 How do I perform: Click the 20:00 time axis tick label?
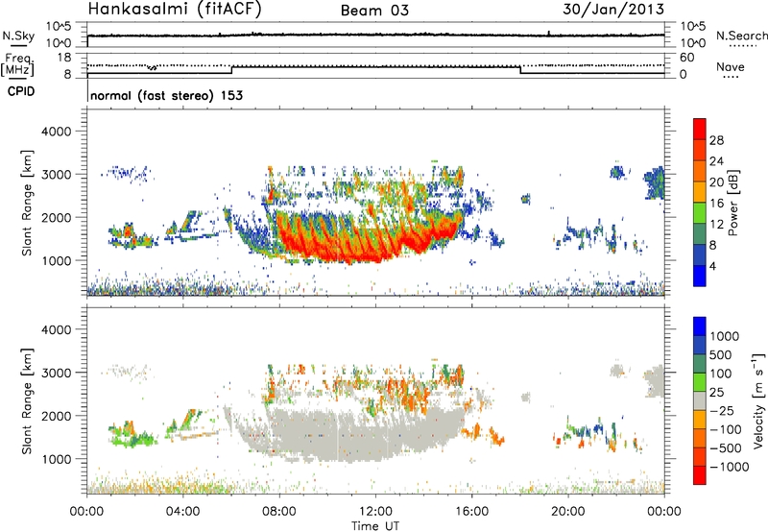(x=568, y=512)
